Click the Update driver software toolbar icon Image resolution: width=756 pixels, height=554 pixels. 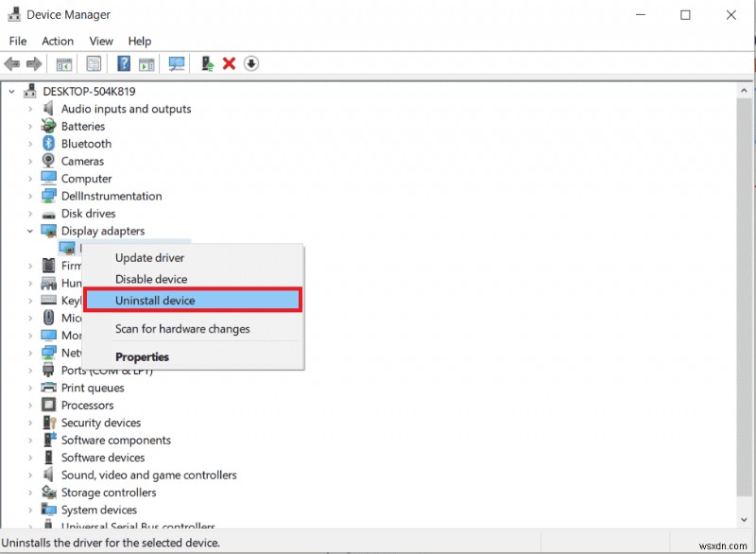pyautogui.click(x=207, y=63)
